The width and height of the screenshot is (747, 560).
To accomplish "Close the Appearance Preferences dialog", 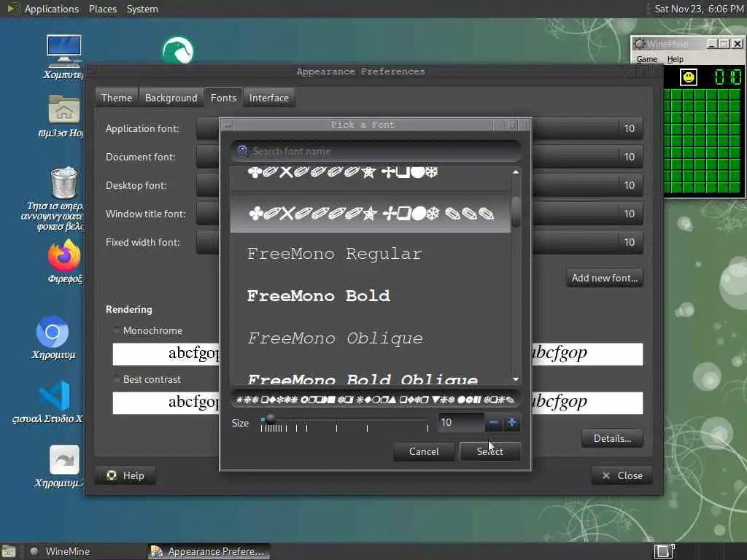I will [622, 475].
